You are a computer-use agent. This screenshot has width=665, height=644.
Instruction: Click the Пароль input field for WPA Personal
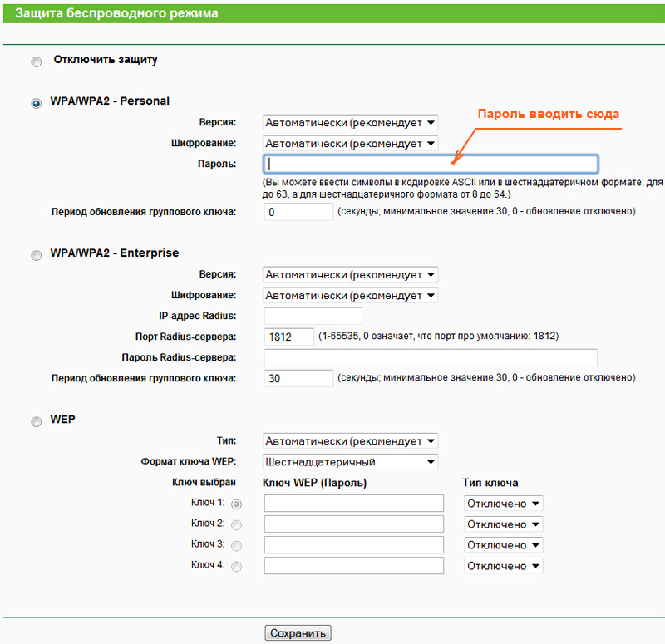coord(431,164)
